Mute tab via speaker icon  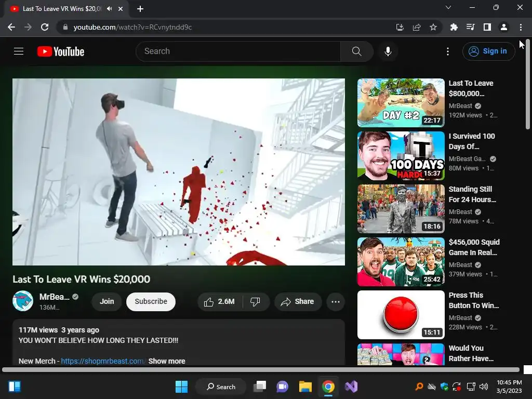click(109, 9)
